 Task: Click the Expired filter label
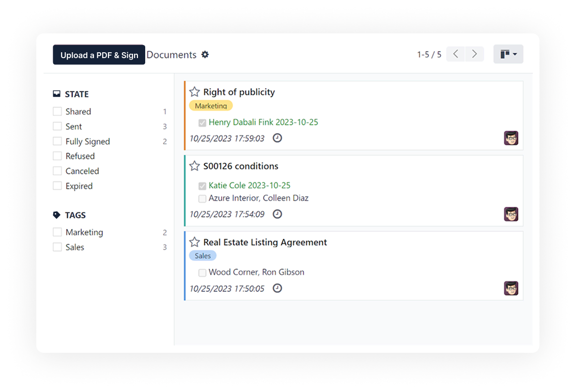coord(79,186)
